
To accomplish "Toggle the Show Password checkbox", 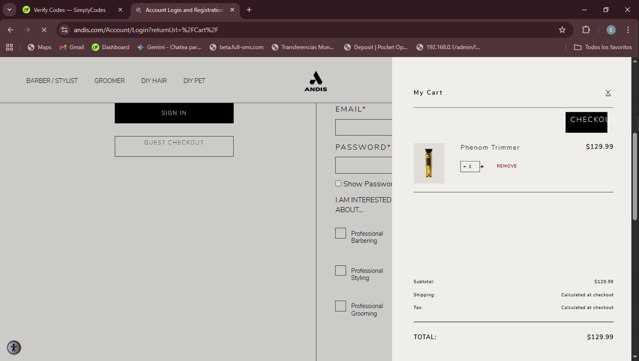I will pos(338,184).
